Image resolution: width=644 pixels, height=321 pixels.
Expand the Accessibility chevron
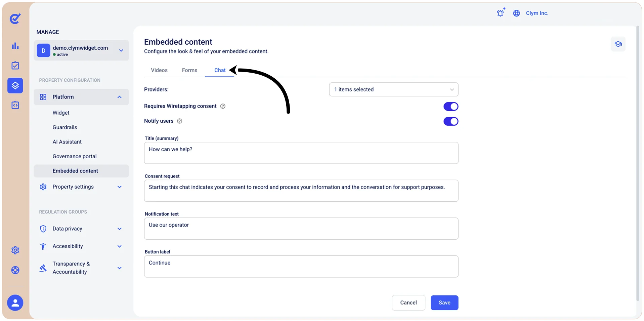coord(119,246)
